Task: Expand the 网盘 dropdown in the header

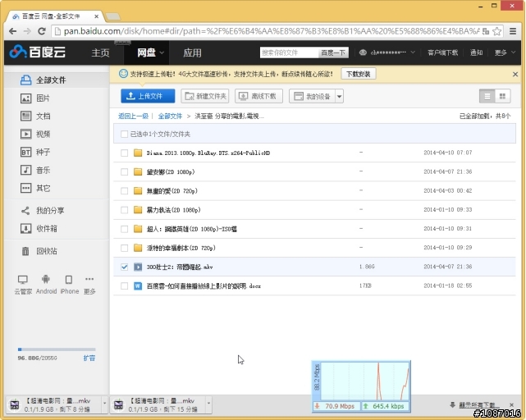Action: pyautogui.click(x=162, y=52)
